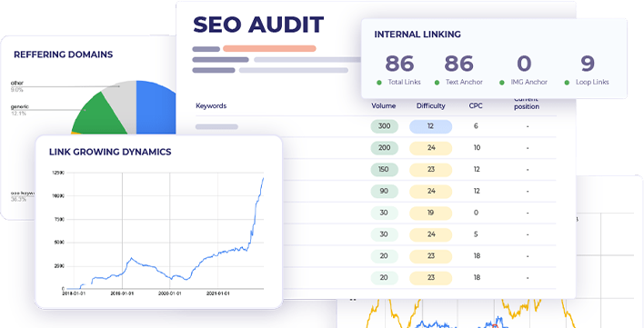Click the peak of the link growth line

click(x=263, y=178)
